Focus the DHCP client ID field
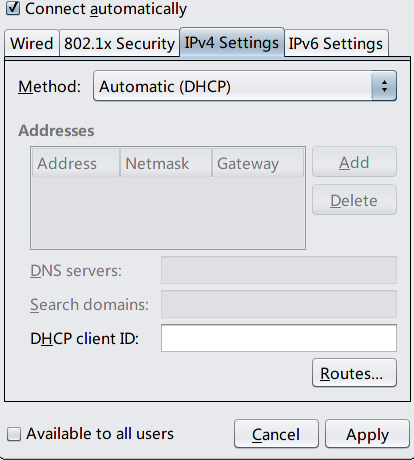Screen dimensions: 414x460 coord(279,338)
